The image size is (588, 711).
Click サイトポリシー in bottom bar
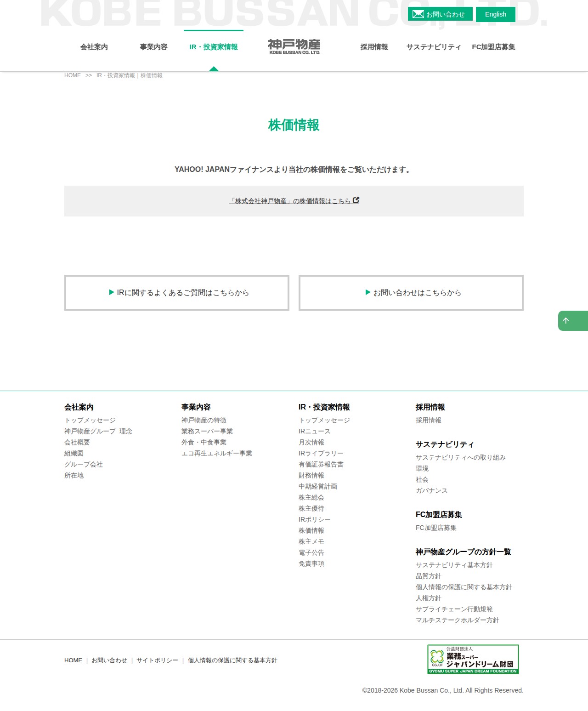click(157, 660)
